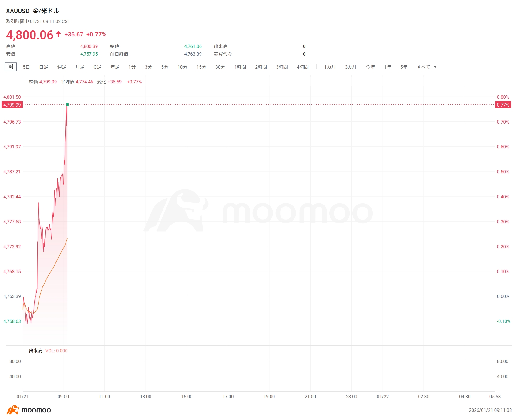This screenshot has width=518, height=420.
Task: Select the 週足 weekly chart tab
Action: click(62, 67)
